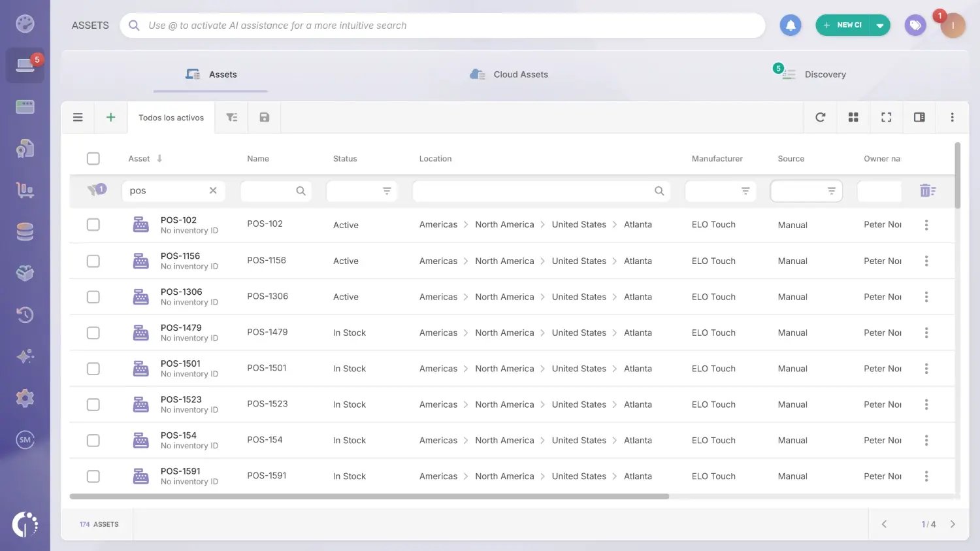Click the NEW CI button
980x551 pixels.
[x=843, y=25]
